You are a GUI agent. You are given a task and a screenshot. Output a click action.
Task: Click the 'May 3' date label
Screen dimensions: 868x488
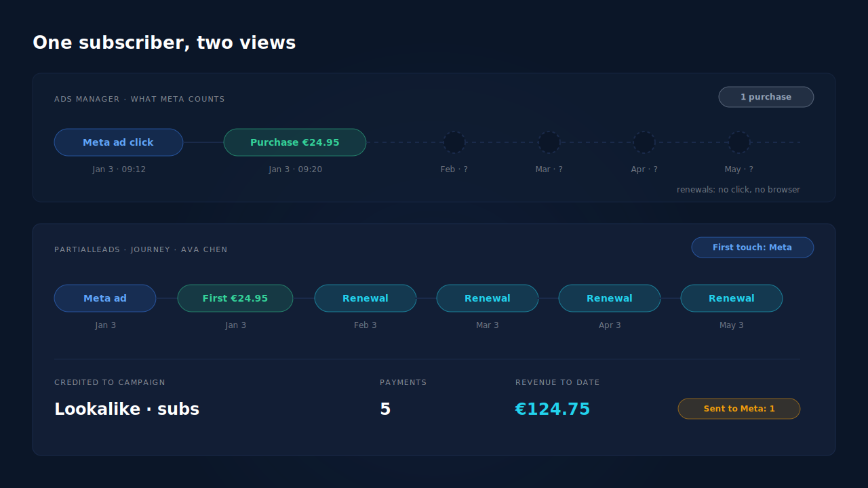[732, 325]
